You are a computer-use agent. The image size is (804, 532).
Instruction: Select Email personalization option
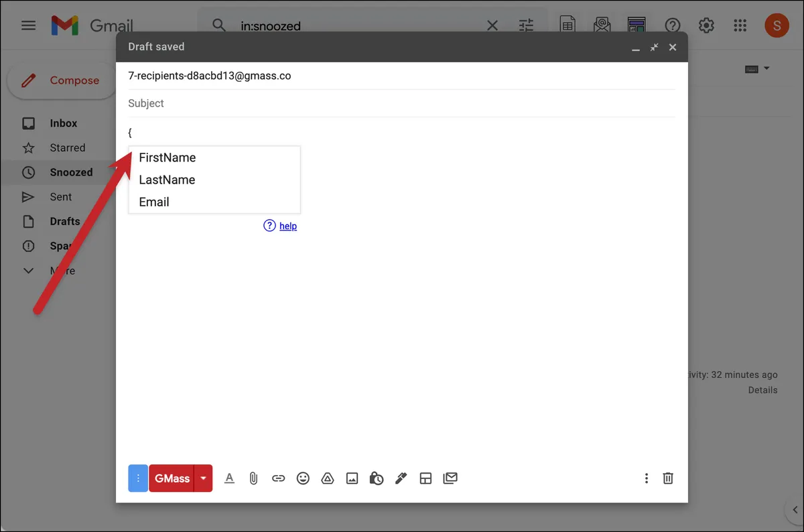(214, 202)
